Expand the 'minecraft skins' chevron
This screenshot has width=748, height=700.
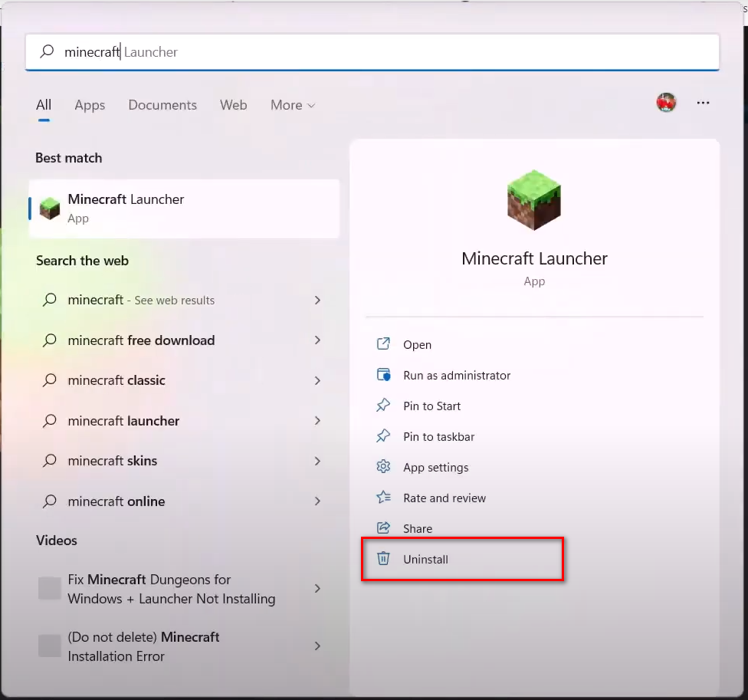[x=318, y=461]
